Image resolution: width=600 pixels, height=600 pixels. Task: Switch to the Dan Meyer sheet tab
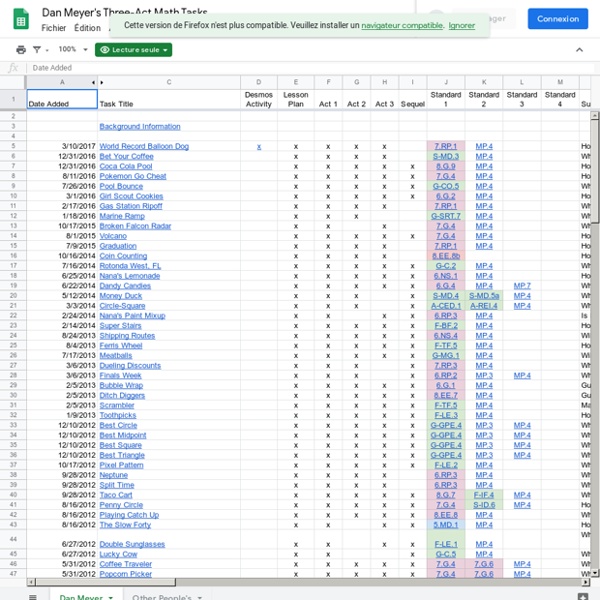pos(81,597)
